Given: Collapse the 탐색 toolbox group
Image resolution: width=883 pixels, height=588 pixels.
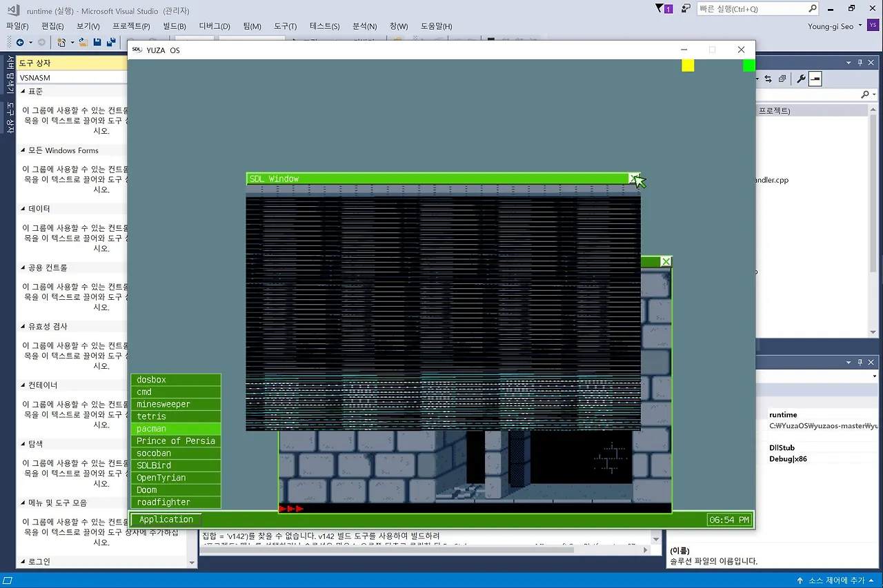Looking at the screenshot, I should click(23, 444).
